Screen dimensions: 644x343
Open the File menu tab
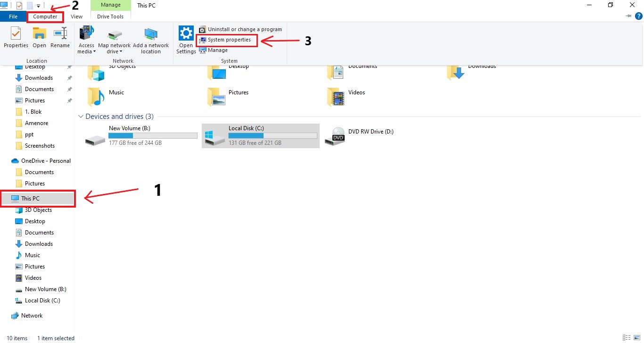(x=13, y=17)
